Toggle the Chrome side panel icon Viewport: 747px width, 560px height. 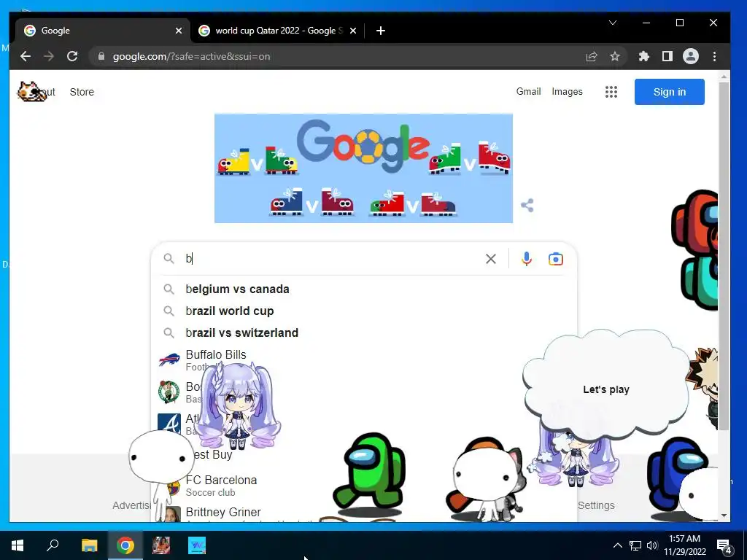point(667,57)
